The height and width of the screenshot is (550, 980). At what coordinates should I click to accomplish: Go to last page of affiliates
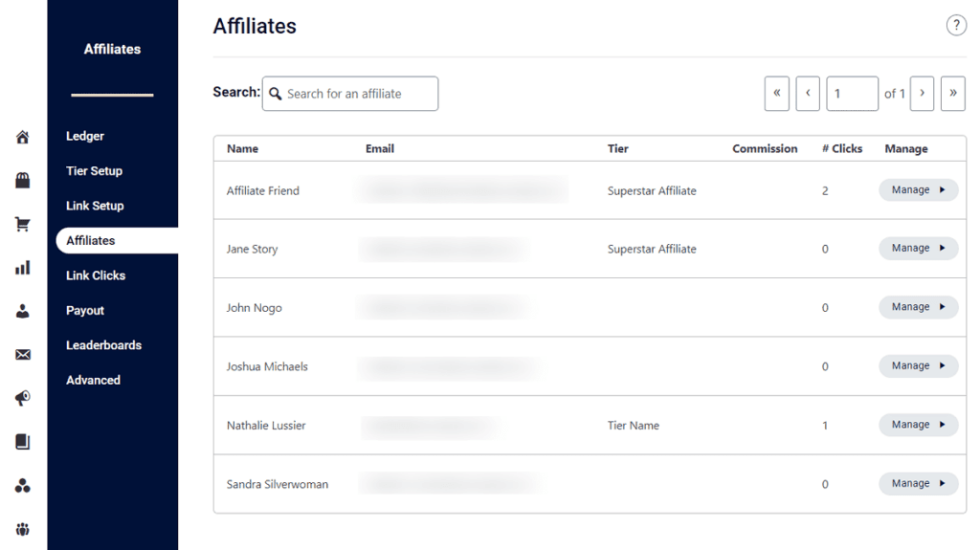953,94
